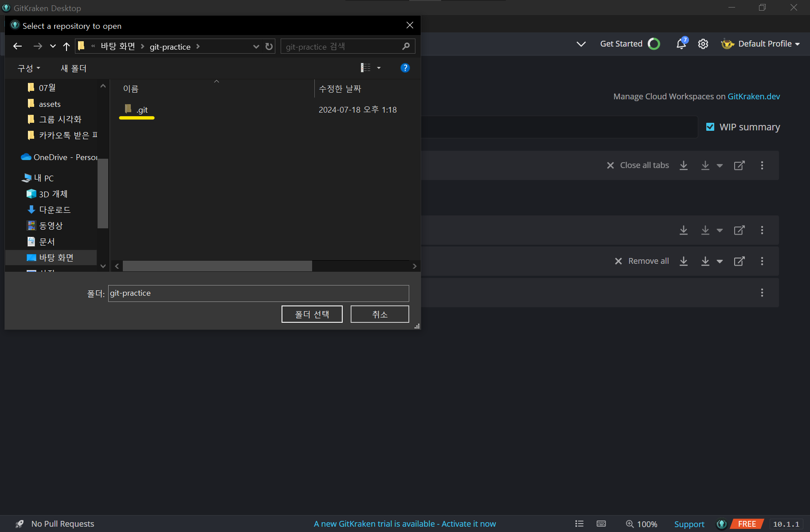Click Remove all

click(x=642, y=261)
